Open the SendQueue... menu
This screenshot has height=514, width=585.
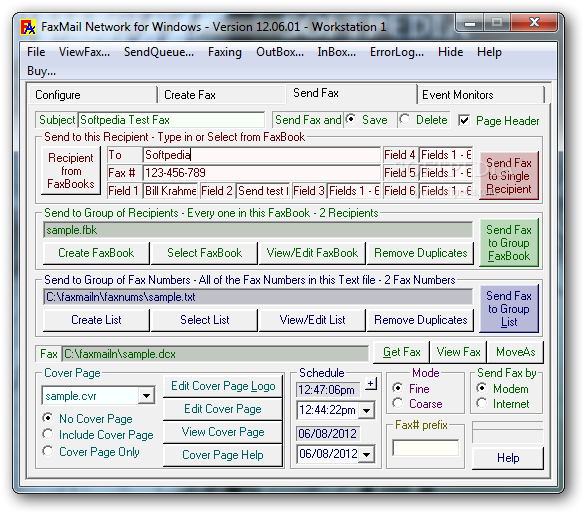[x=159, y=52]
